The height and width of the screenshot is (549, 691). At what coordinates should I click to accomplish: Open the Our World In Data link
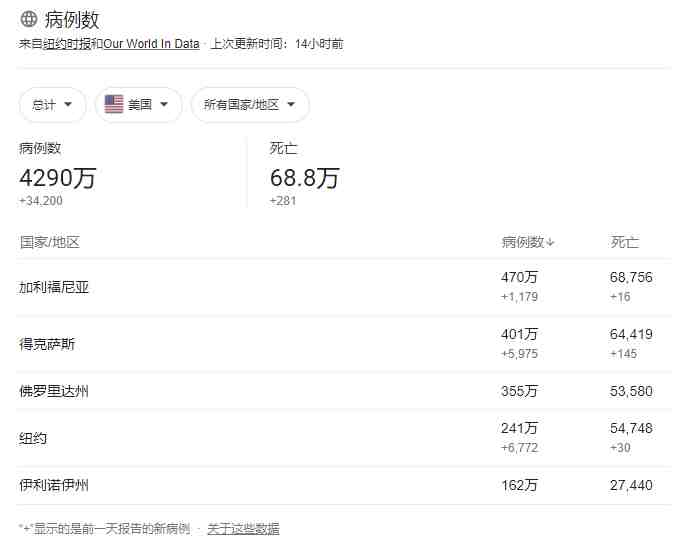click(151, 44)
